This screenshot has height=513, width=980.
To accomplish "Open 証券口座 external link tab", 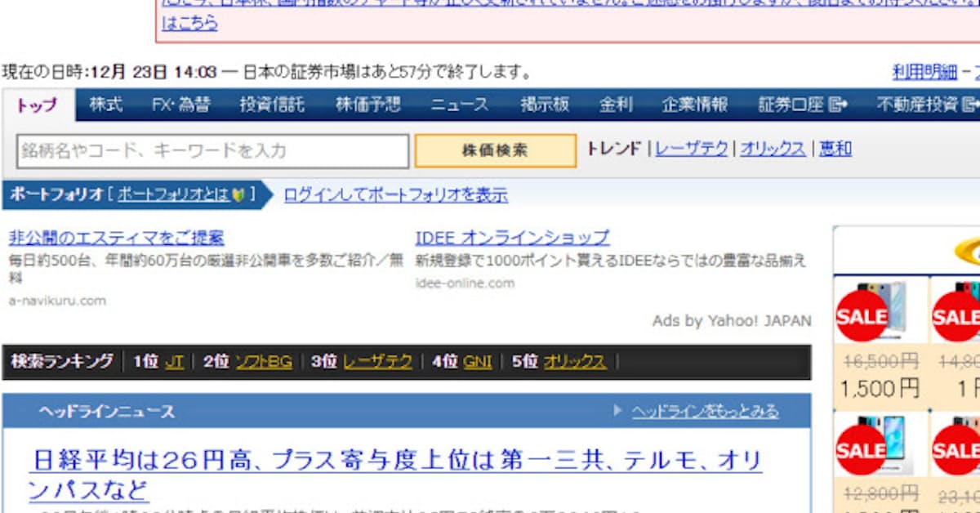I will coord(803,105).
